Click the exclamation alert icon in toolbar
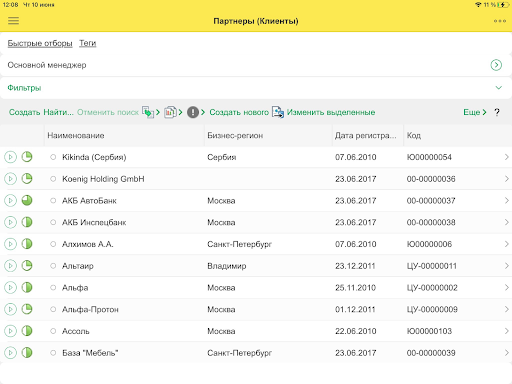Viewport: 512px width, 384px height. pyautogui.click(x=193, y=112)
